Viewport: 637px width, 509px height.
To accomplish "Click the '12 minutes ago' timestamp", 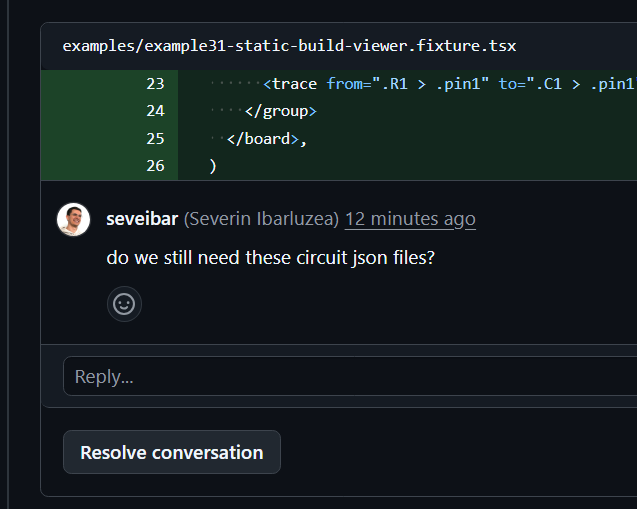I will coord(410,219).
